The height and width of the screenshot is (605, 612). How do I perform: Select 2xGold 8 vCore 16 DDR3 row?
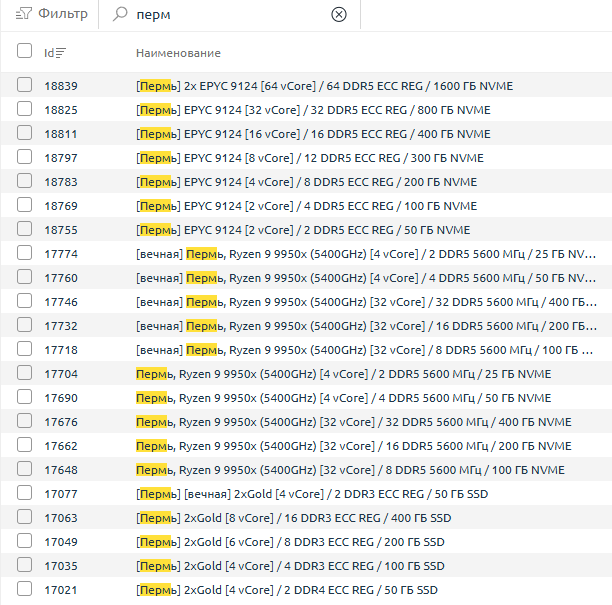pos(290,518)
